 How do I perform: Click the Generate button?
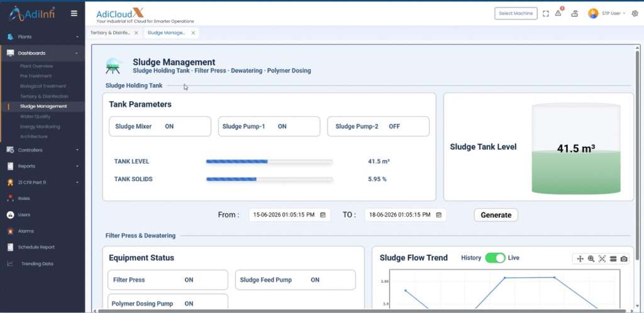[x=496, y=215]
